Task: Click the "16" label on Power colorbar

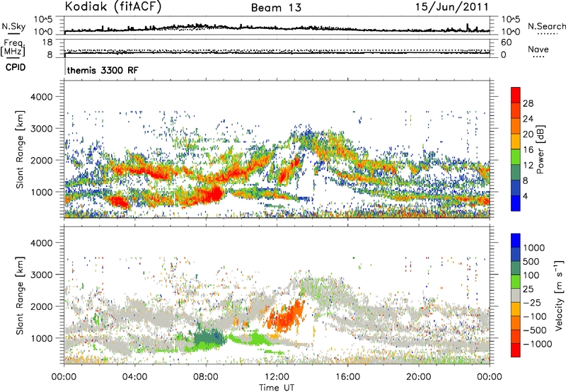Action: click(x=528, y=150)
